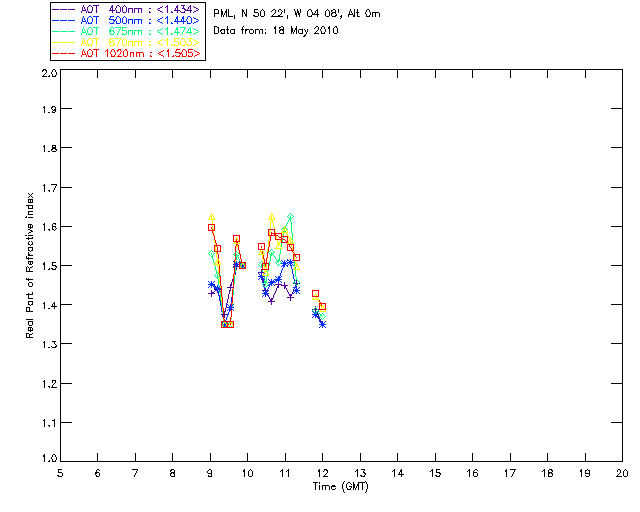Click the green dashed line sample in legend

click(x=64, y=31)
